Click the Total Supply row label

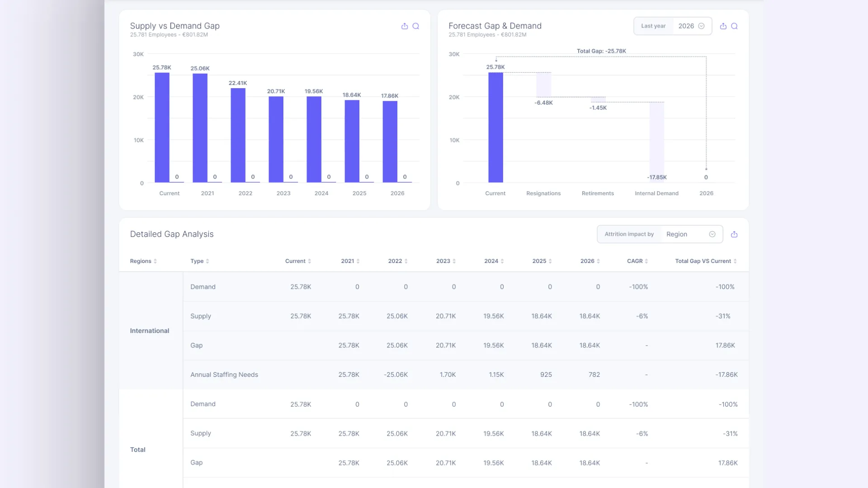click(x=201, y=433)
